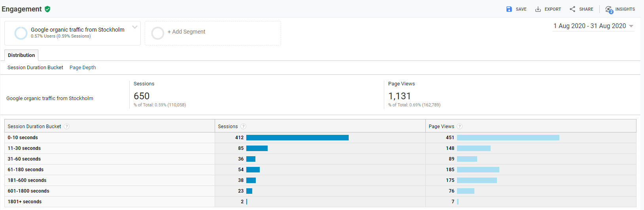Click the 601-1800 seconds row label
Viewport: 644px width, 210px height.
(28, 191)
